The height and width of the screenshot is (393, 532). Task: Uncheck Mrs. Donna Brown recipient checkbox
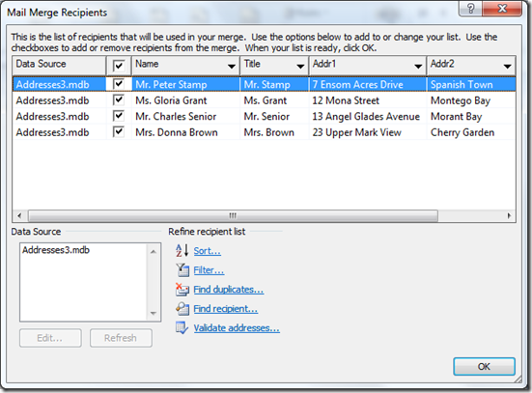pyautogui.click(x=119, y=131)
